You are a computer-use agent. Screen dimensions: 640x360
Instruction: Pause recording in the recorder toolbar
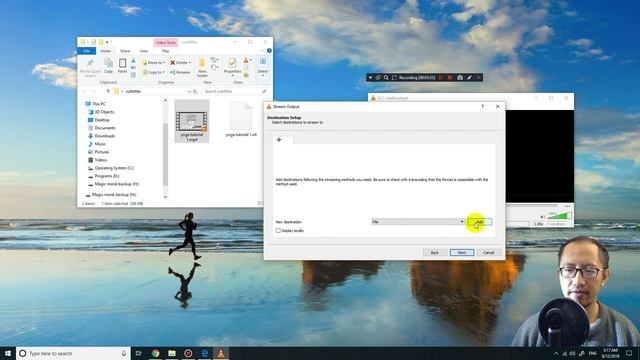point(441,78)
